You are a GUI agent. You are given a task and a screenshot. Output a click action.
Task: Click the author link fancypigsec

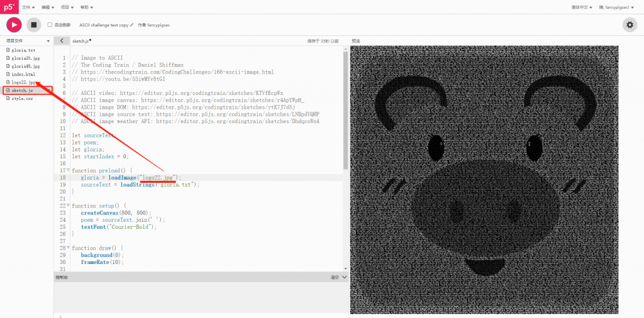click(158, 25)
